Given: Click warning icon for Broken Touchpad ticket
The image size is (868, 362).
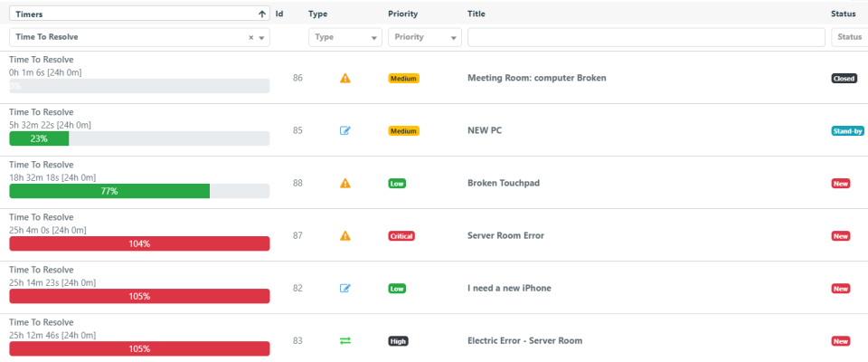Looking at the screenshot, I should pyautogui.click(x=344, y=184).
